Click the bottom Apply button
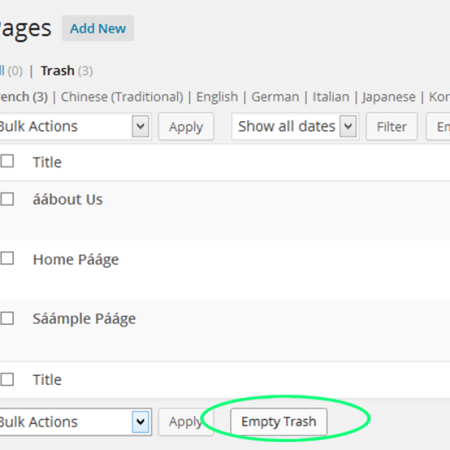This screenshot has height=450, width=450. pos(186,422)
